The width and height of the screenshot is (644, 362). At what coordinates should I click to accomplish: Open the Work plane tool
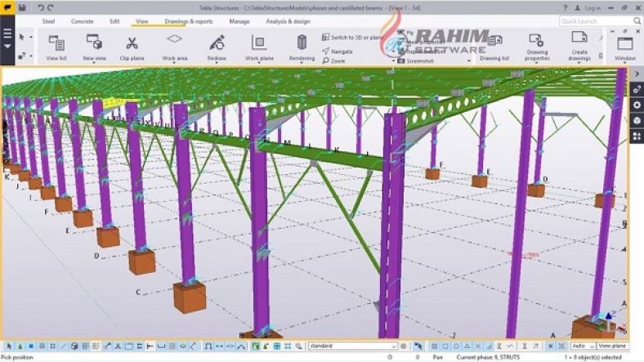tap(259, 46)
